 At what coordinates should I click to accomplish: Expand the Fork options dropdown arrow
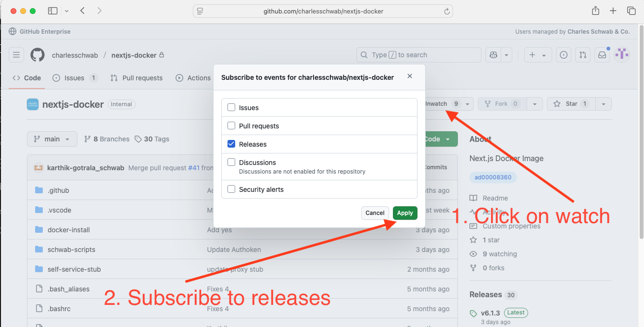(x=535, y=104)
